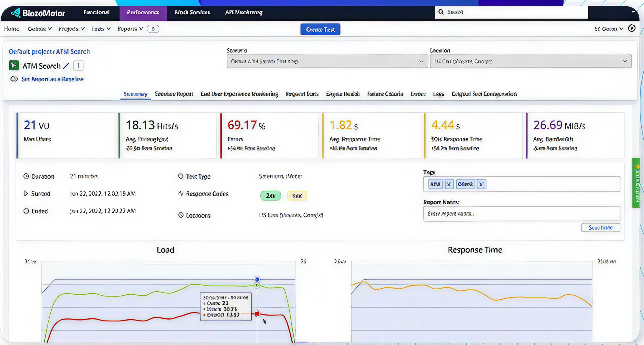Image resolution: width=644 pixels, height=345 pixels.
Task: Remove the second tag using its X
Action: (x=481, y=185)
